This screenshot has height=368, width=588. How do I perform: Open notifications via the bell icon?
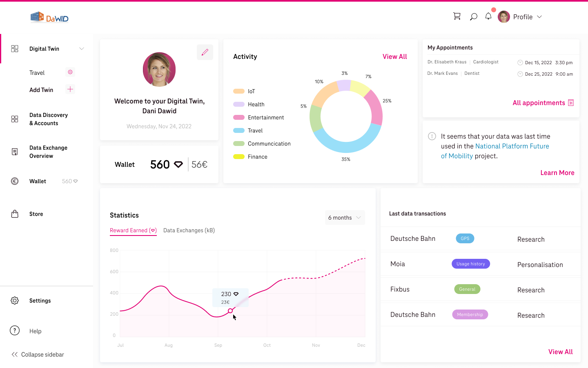point(488,16)
